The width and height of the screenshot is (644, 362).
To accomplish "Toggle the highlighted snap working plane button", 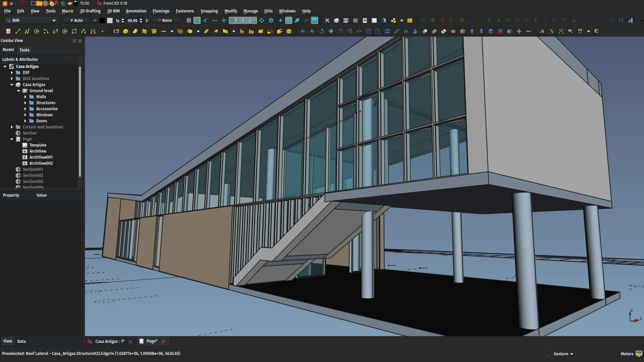I will (314, 20).
